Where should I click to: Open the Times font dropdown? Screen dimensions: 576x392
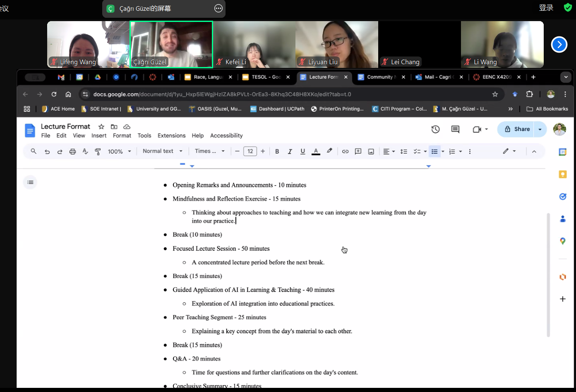click(x=209, y=151)
